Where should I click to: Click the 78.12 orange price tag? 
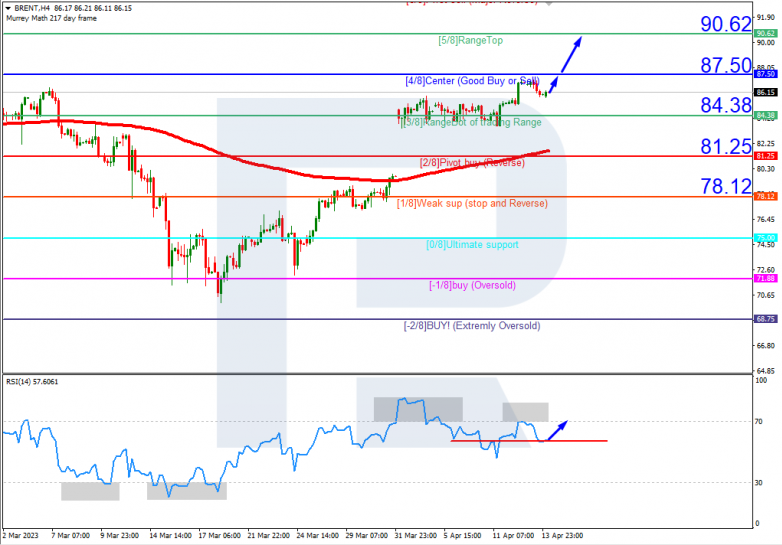765,196
